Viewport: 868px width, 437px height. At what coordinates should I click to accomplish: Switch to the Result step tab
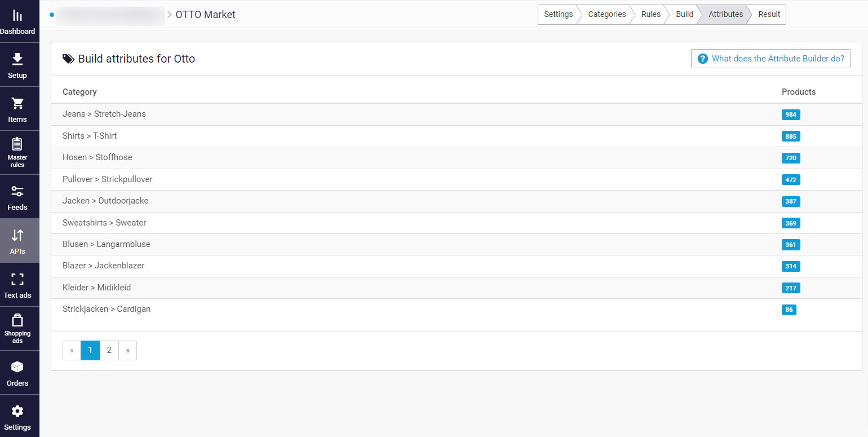point(769,15)
